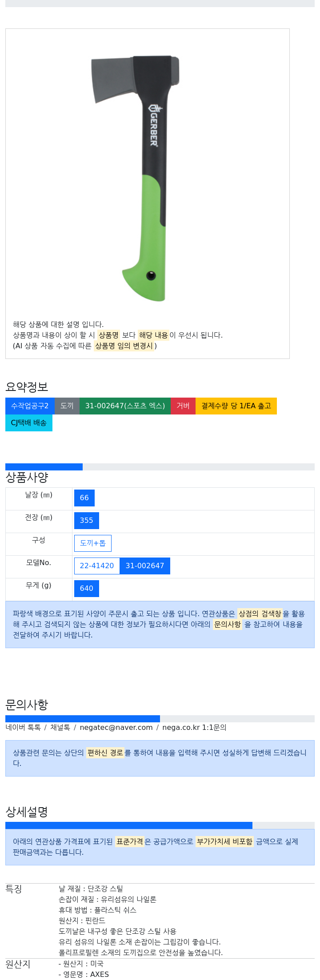Select the red 거버 brand tag
This screenshot has width=320, height=980.
pyautogui.click(x=183, y=406)
